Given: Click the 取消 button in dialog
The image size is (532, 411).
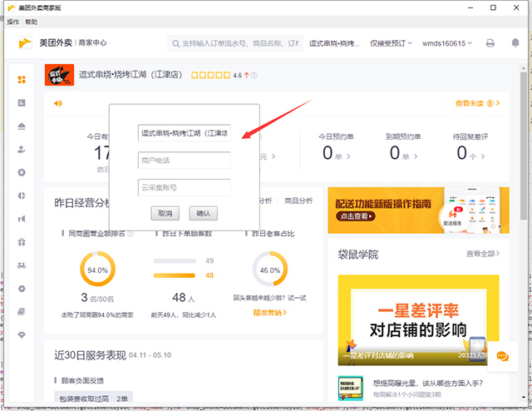Looking at the screenshot, I should pyautogui.click(x=165, y=213).
